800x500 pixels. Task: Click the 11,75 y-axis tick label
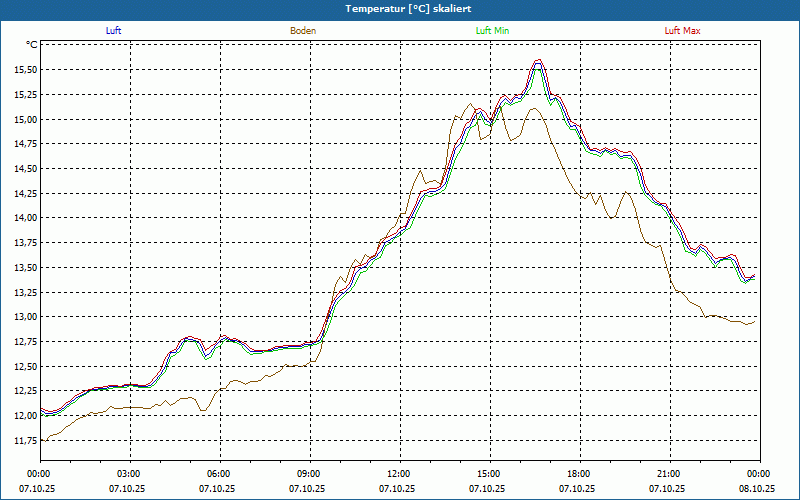(25, 440)
